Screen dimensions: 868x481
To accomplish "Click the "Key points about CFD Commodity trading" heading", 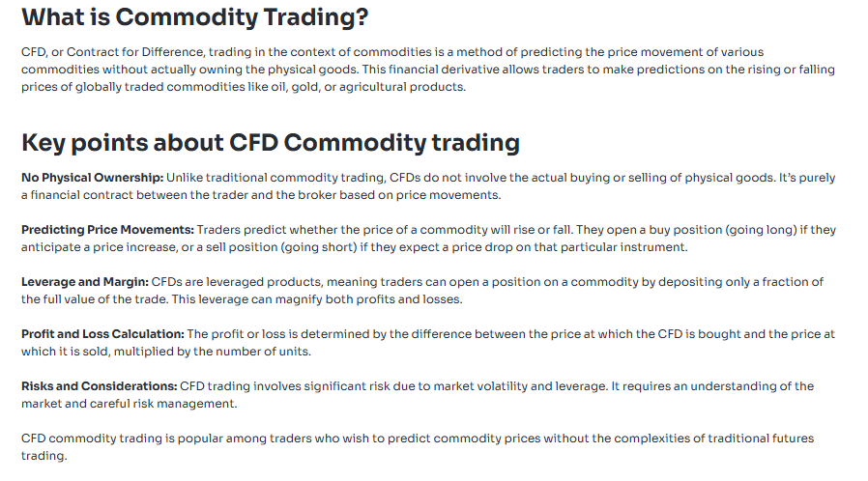I will click(271, 143).
